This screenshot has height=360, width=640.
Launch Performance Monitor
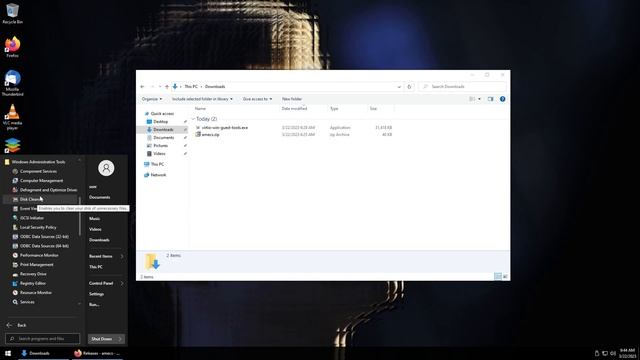pyautogui.click(x=39, y=256)
